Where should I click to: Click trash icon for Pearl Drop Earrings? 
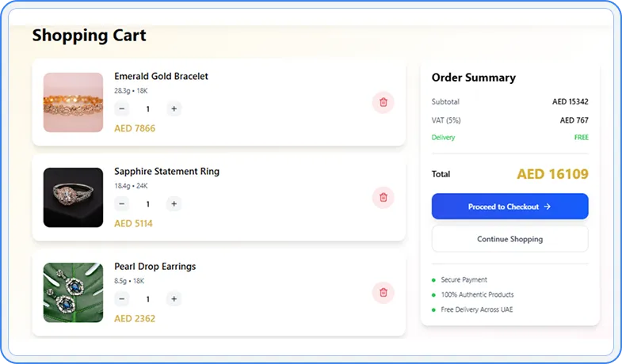click(x=384, y=292)
